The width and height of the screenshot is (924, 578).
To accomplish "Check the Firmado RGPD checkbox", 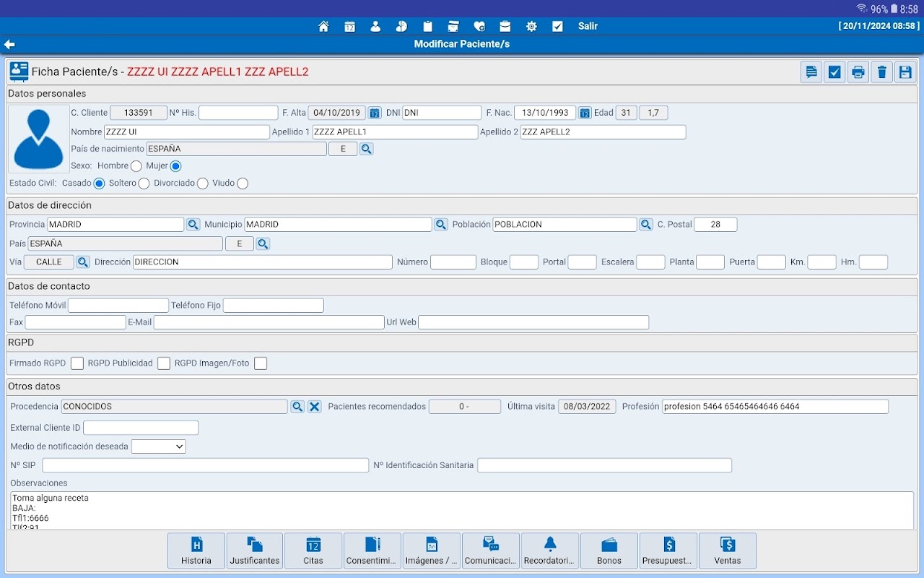I will tap(77, 363).
